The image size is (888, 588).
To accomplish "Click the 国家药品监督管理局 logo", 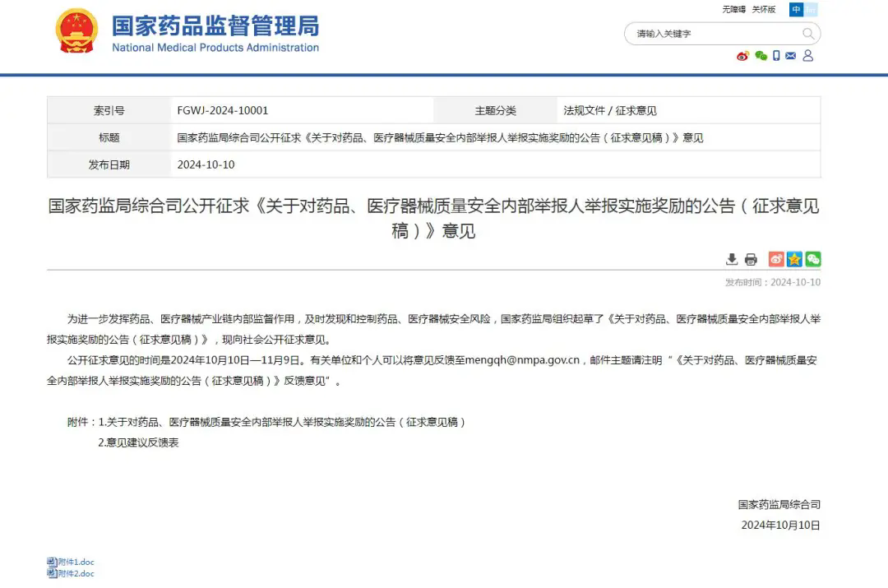I will pos(215,33).
